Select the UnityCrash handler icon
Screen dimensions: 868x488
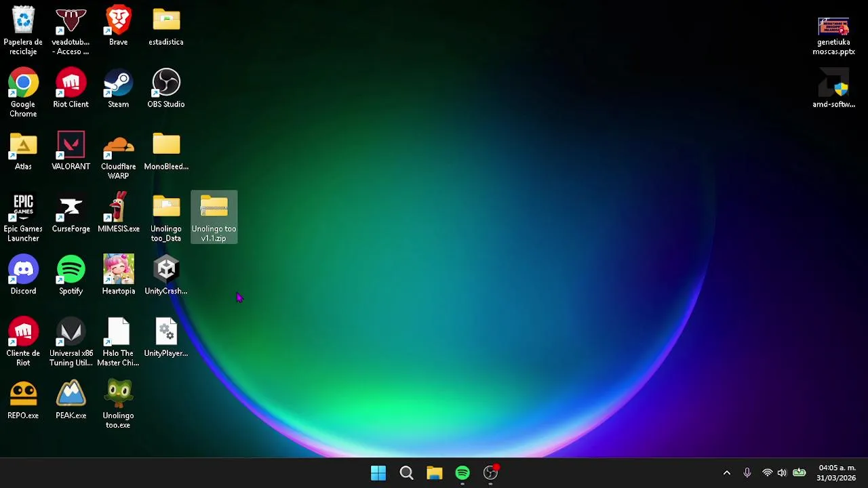point(166,275)
